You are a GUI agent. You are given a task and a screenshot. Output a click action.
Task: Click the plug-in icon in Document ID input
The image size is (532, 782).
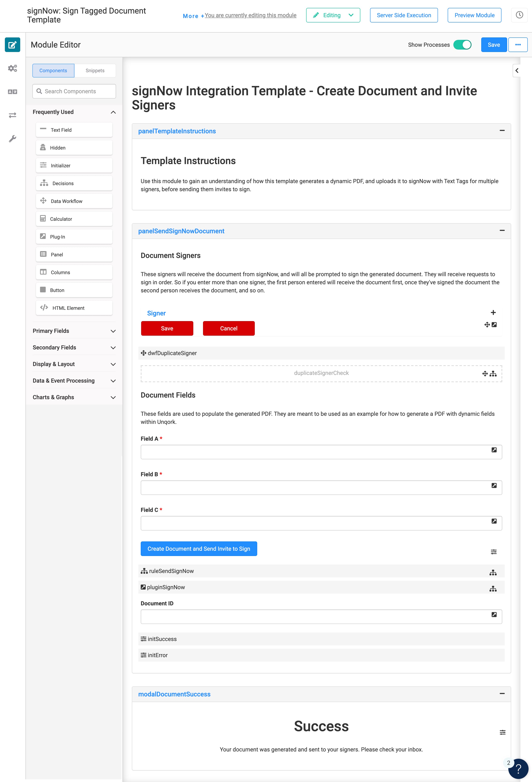(494, 615)
